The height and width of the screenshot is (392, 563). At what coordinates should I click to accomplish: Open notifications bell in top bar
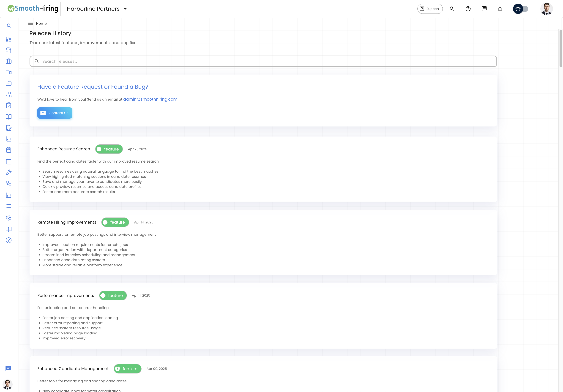click(x=500, y=9)
